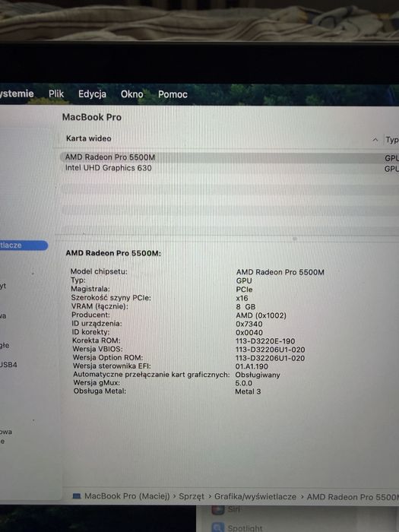Click the x16 PCIe width value

click(x=242, y=298)
